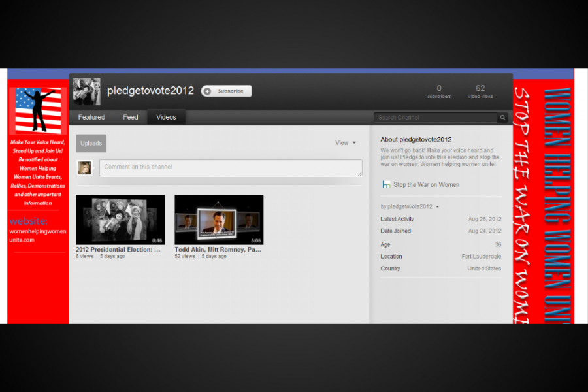Open the Todd Akin, Mitt Romney video thumbnail

click(x=219, y=220)
